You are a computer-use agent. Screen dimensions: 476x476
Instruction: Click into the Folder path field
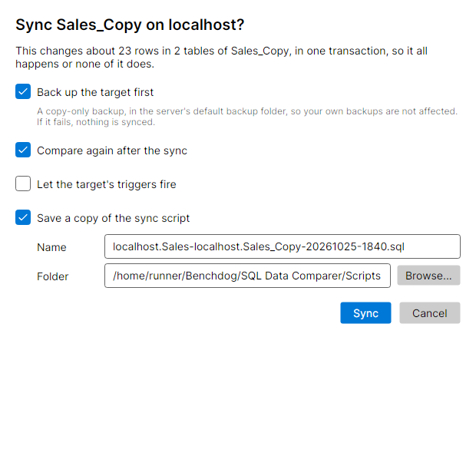(247, 276)
